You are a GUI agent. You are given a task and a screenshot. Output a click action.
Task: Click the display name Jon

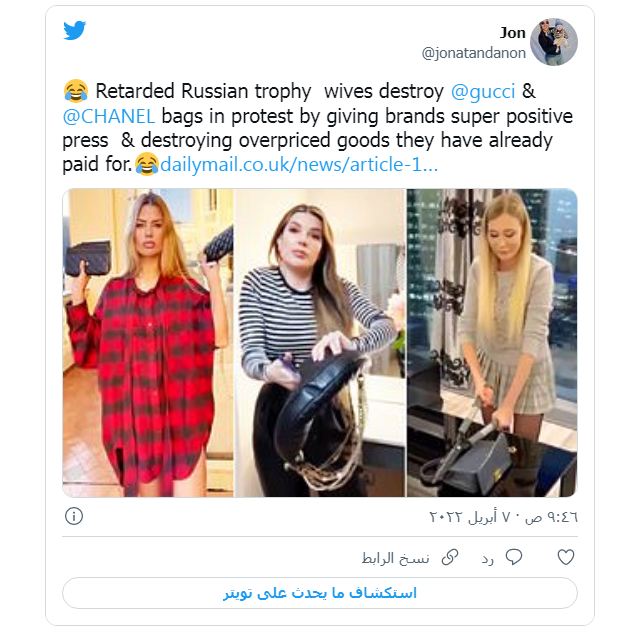point(513,33)
